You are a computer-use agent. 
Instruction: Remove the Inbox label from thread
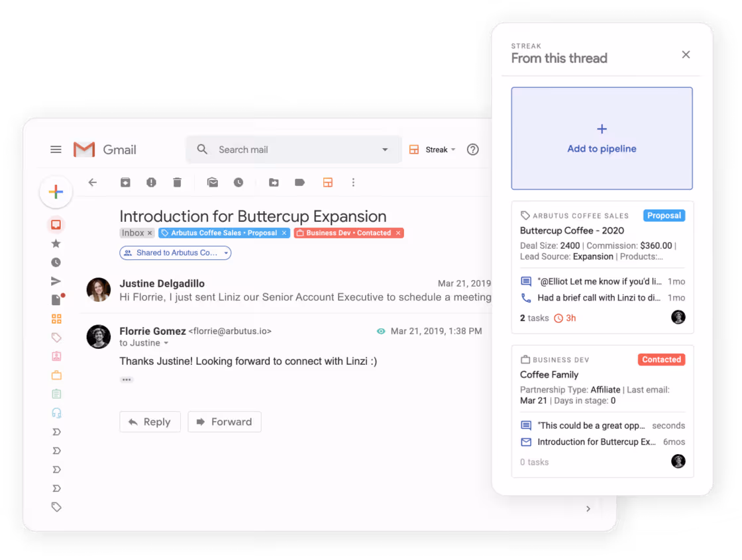pyautogui.click(x=150, y=233)
